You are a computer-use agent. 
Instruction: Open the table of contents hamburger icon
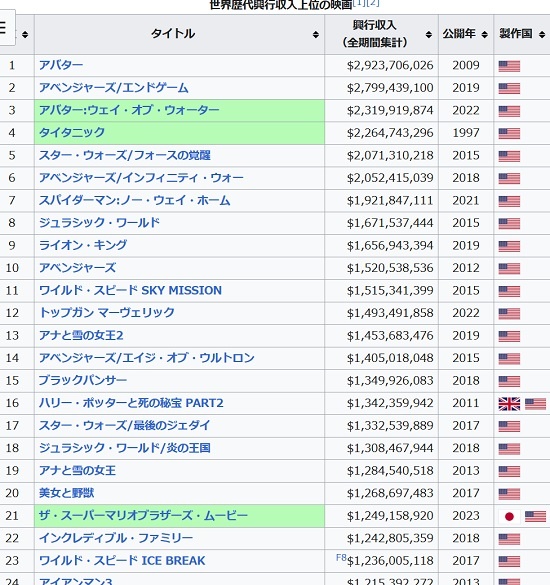(4, 28)
